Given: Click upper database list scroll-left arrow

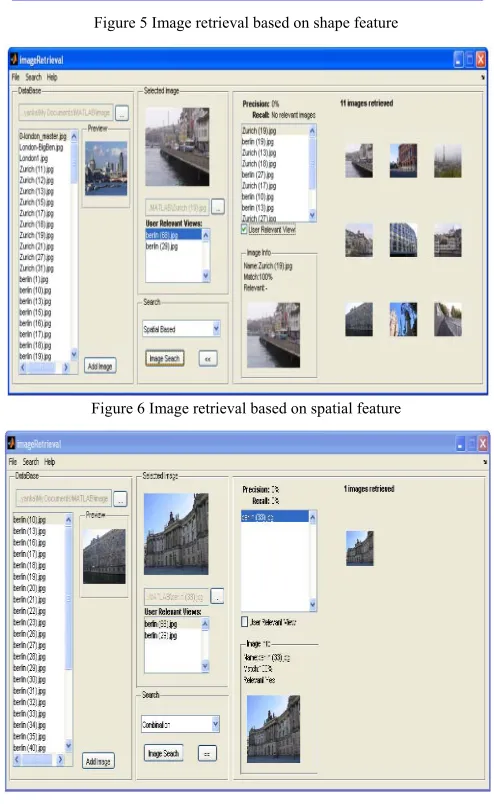Looking at the screenshot, I should tap(23, 367).
